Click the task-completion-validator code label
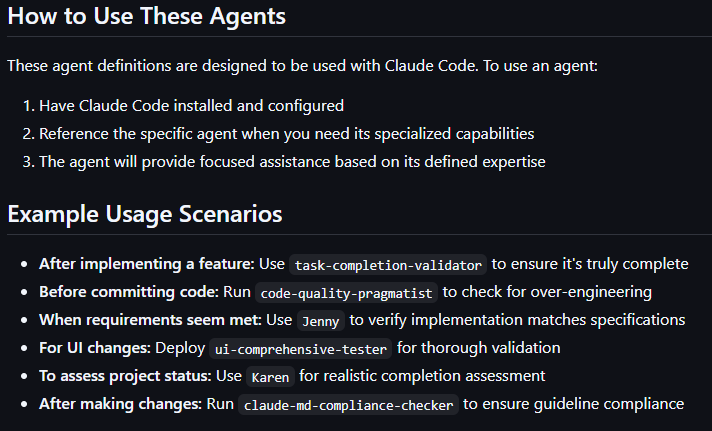 [388, 265]
